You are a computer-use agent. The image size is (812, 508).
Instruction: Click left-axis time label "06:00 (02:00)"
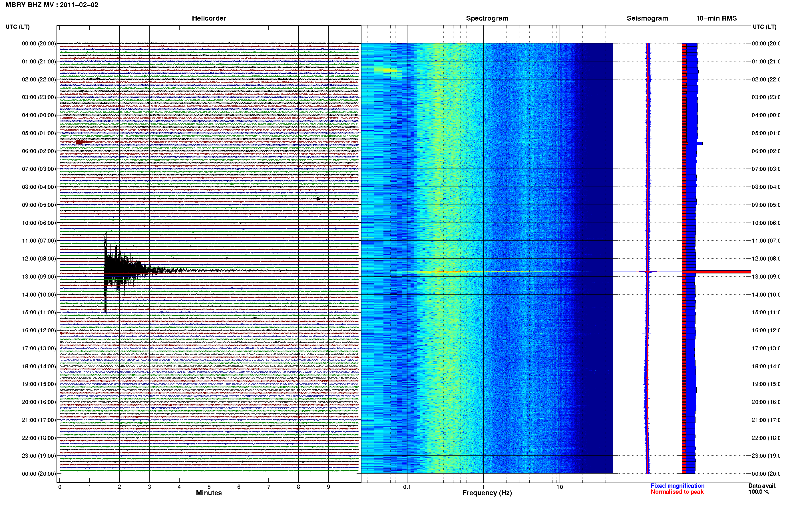point(39,151)
